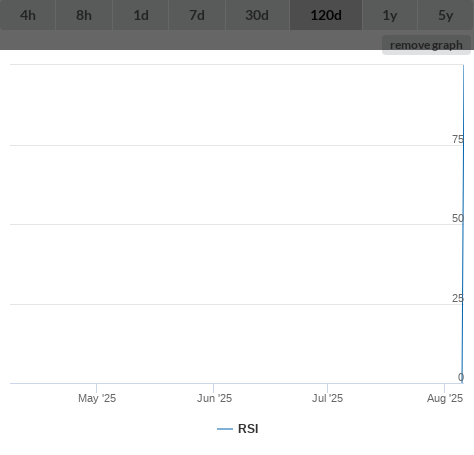474x455 pixels.
Task: Toggle the RSI series via legend label
Action: [248, 429]
